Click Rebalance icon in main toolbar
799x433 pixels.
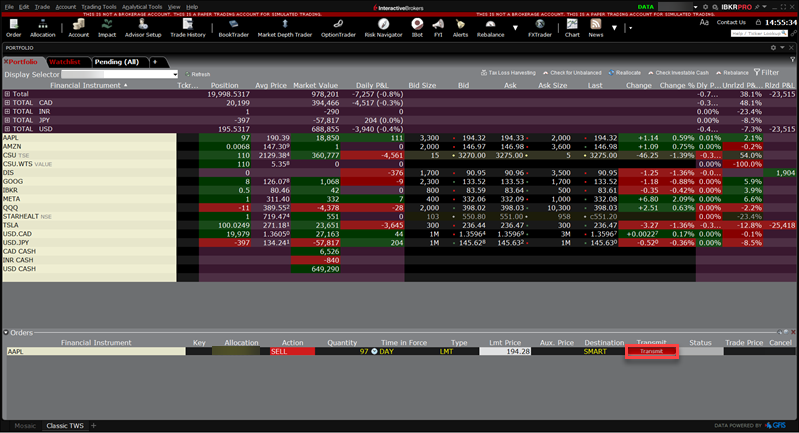point(490,28)
